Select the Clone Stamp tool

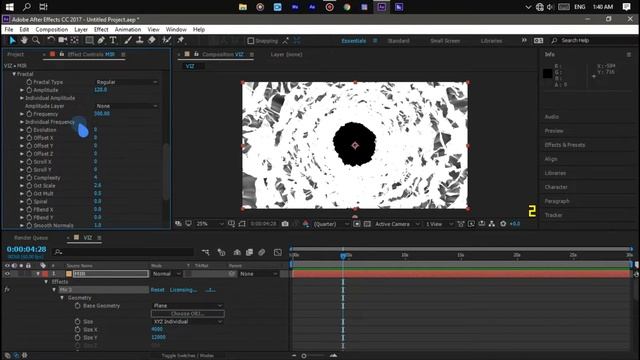click(x=140, y=40)
